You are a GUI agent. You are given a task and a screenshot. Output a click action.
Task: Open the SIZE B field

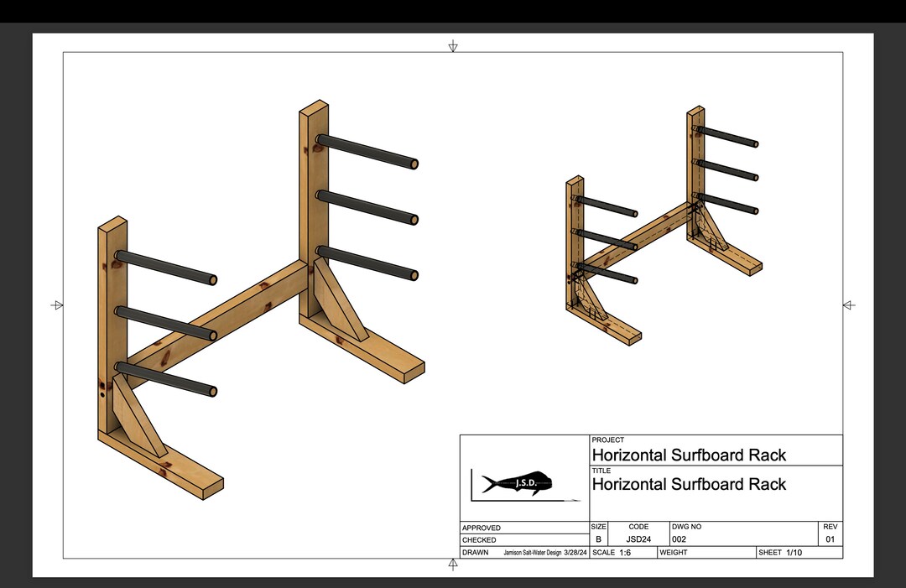597,533
